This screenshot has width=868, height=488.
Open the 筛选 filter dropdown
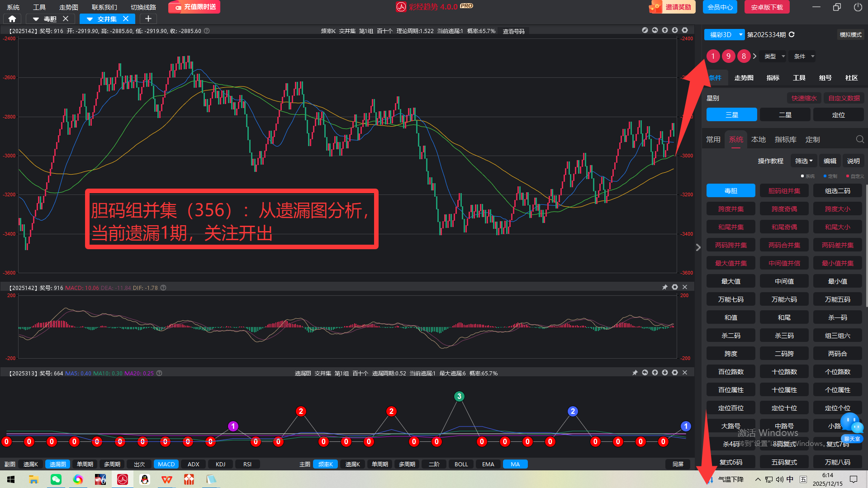[x=803, y=161]
